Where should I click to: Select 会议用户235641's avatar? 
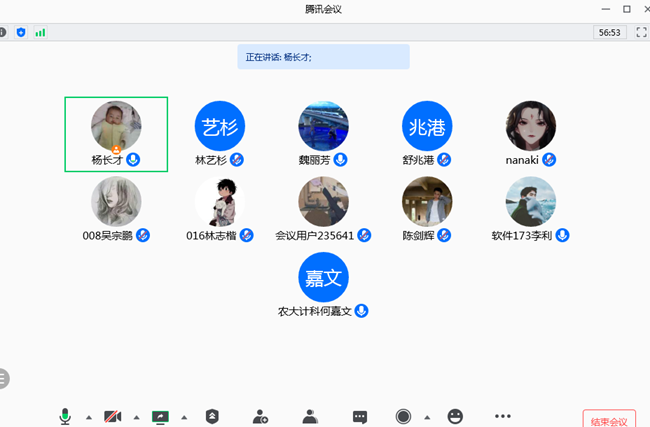click(323, 201)
